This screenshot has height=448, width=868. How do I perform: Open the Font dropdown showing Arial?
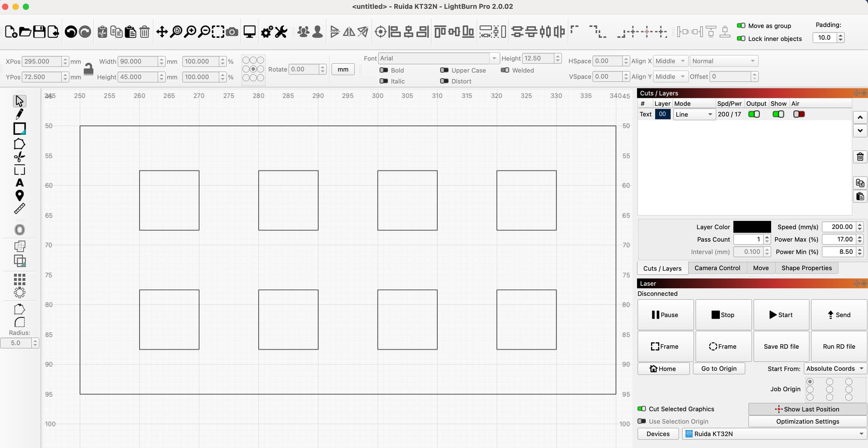[x=438, y=58]
